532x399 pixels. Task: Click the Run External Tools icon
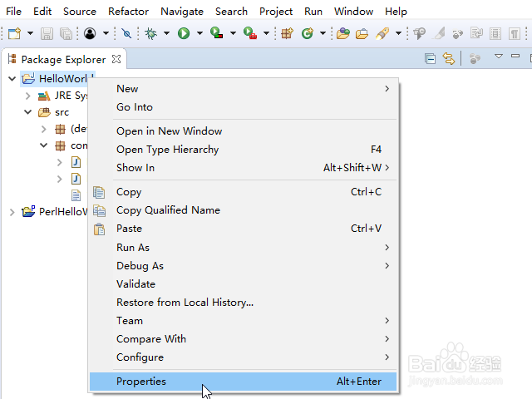pos(250,33)
